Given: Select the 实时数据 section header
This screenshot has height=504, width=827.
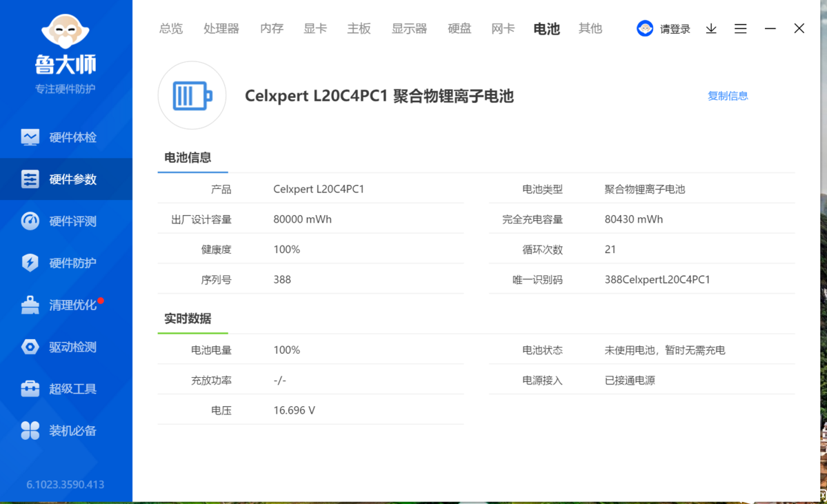Looking at the screenshot, I should click(x=188, y=319).
